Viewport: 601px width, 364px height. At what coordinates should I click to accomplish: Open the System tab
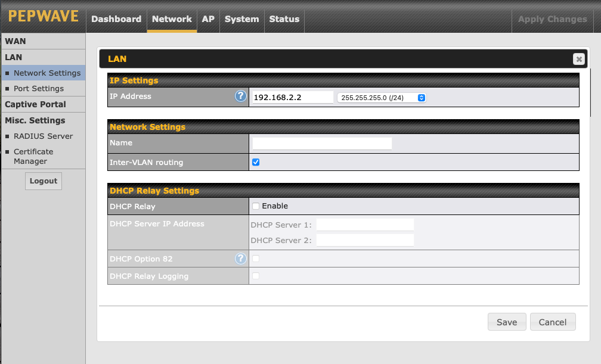241,19
